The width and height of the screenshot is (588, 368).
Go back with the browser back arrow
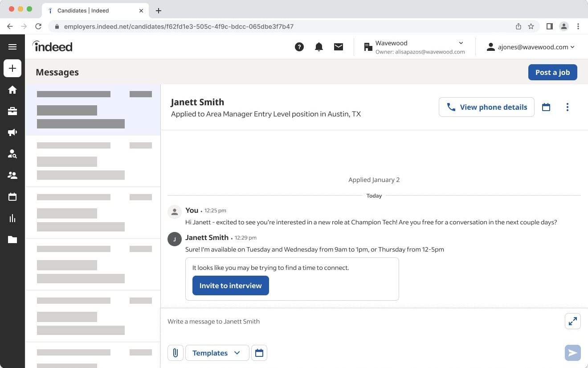click(x=10, y=26)
